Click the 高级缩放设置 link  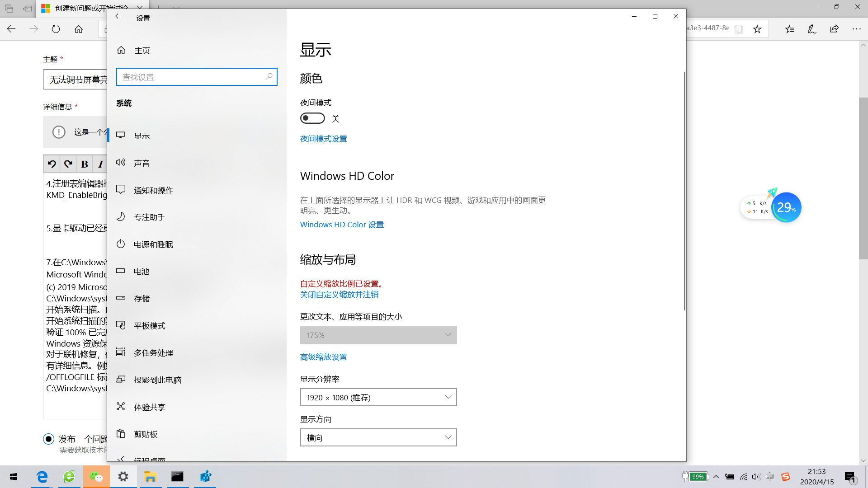324,357
